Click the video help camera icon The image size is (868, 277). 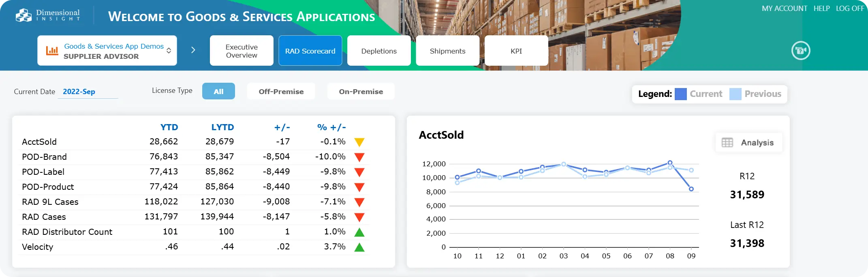click(801, 51)
